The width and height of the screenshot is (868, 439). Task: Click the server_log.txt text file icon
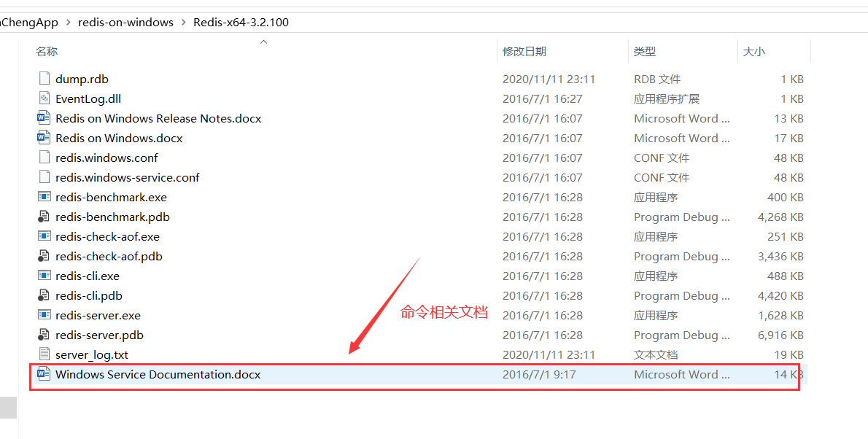pos(44,354)
